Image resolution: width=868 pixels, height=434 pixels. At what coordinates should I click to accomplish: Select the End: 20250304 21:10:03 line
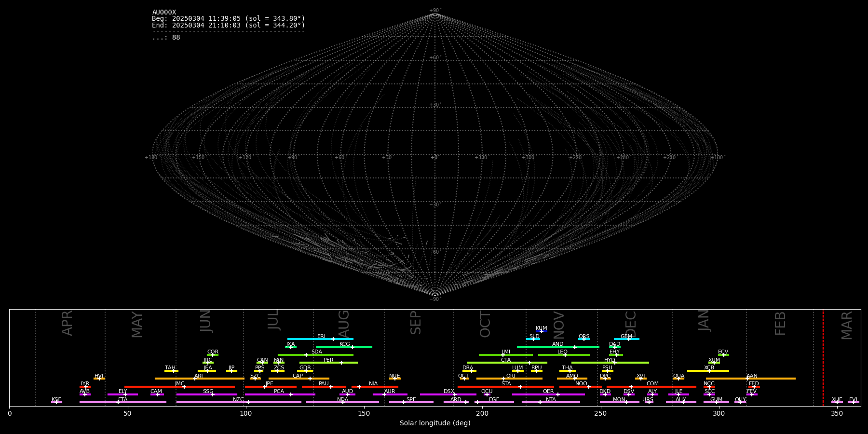229,25
